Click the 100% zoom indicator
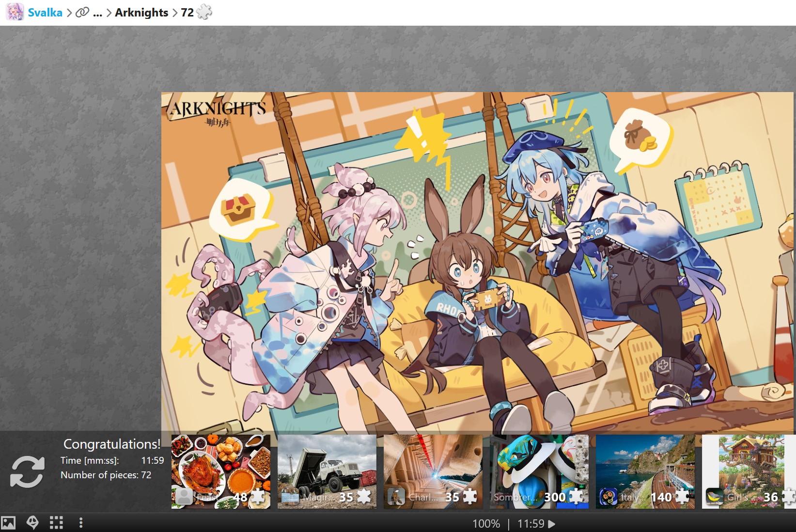This screenshot has width=796, height=532. tap(486, 524)
